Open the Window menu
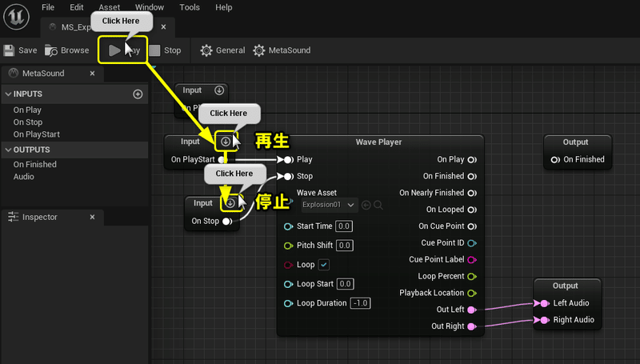Image resolution: width=640 pixels, height=364 pixels. coord(150,7)
